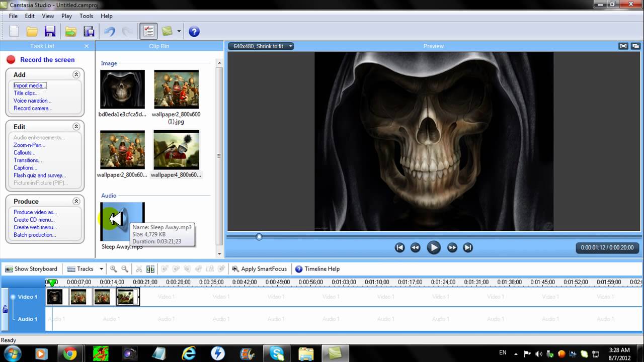Click the New Project toolbar icon
This screenshot has width=644, height=362.
[14, 32]
